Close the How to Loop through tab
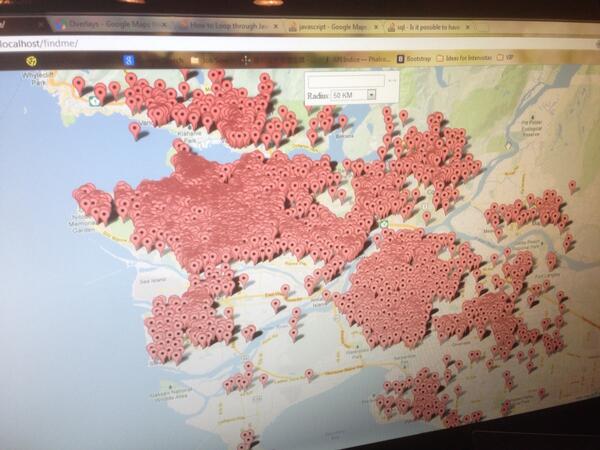The height and width of the screenshot is (450, 600). point(275,26)
